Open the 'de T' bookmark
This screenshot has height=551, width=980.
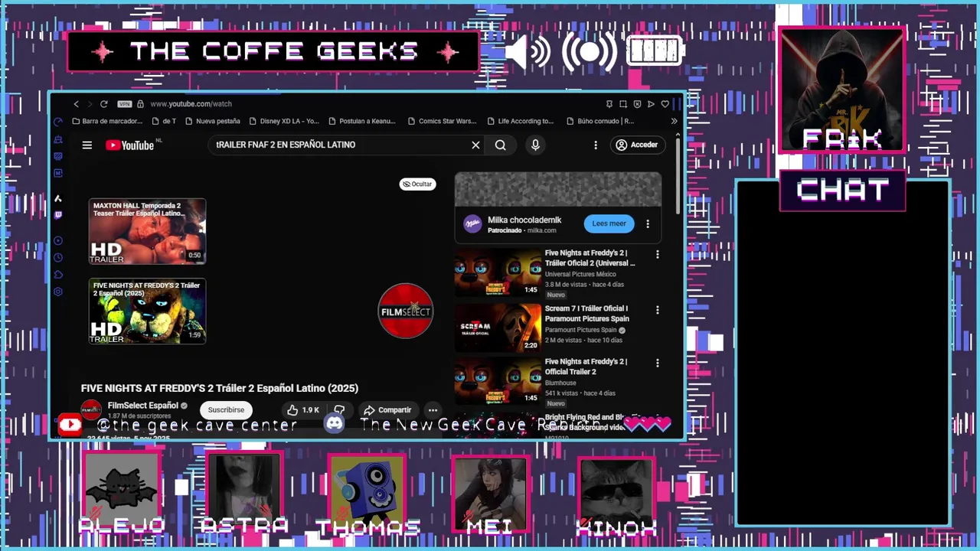tap(164, 121)
